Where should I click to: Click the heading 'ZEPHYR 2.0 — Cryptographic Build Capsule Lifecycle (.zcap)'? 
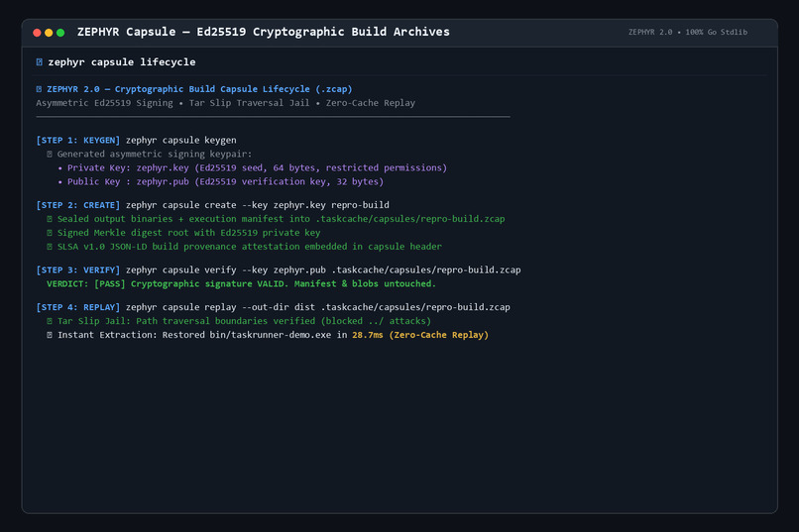199,89
